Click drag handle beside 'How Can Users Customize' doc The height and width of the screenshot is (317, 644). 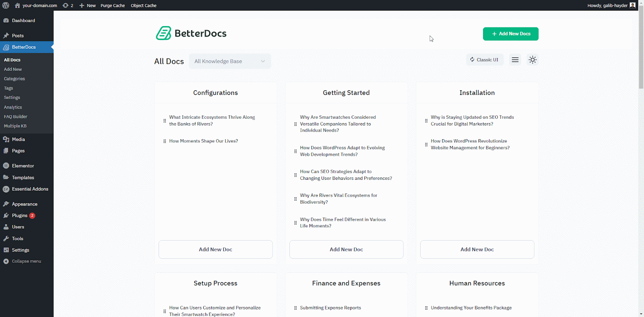tap(165, 311)
